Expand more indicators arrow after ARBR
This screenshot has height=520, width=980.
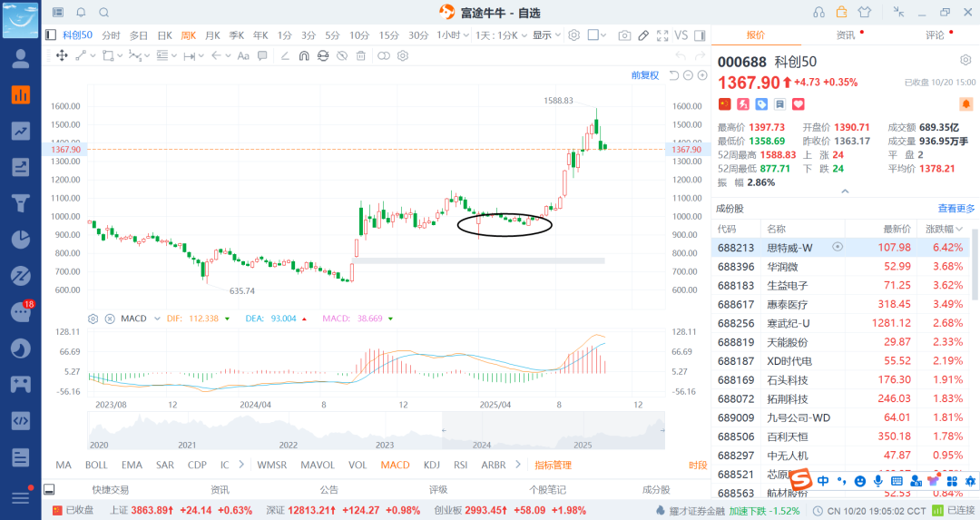point(517,465)
